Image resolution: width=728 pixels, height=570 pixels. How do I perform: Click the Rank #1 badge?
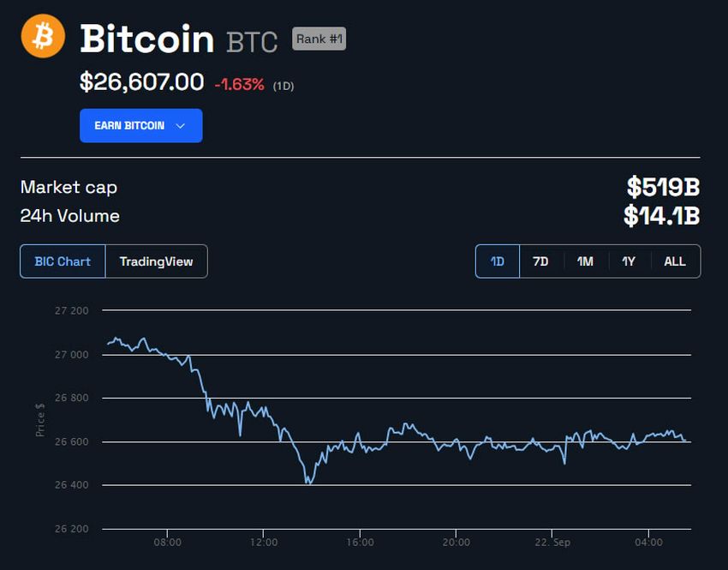pyautogui.click(x=319, y=39)
